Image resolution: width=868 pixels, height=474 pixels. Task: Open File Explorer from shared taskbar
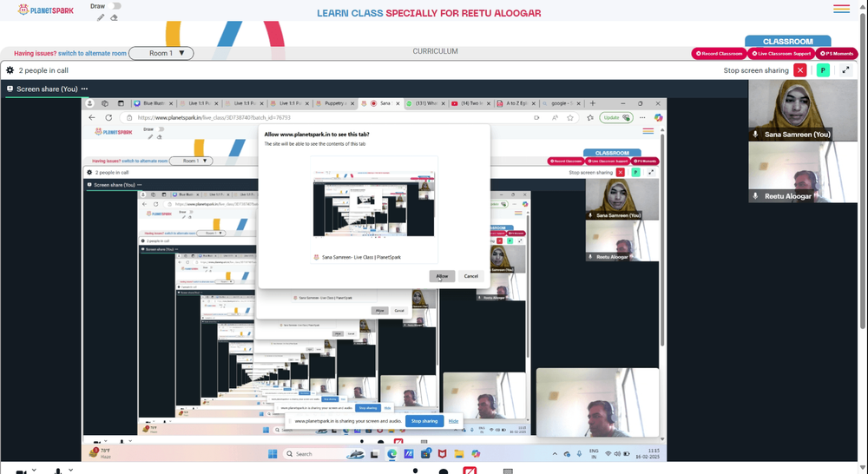tap(459, 454)
